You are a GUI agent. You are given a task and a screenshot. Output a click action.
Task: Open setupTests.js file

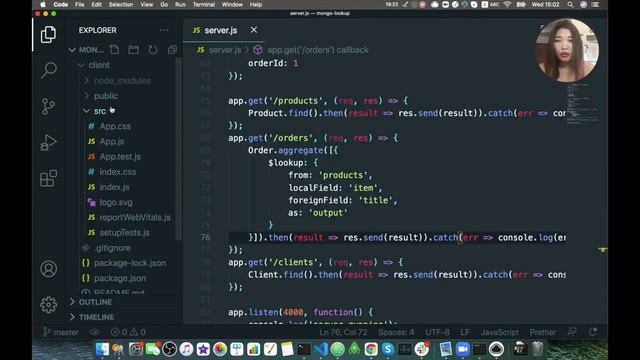point(124,233)
